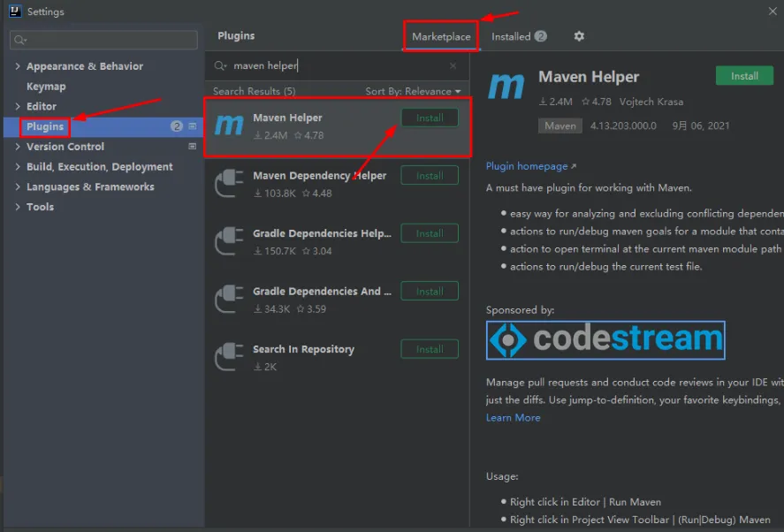Focus the settings search field
Image resolution: width=784 pixels, height=532 pixels.
(x=103, y=40)
